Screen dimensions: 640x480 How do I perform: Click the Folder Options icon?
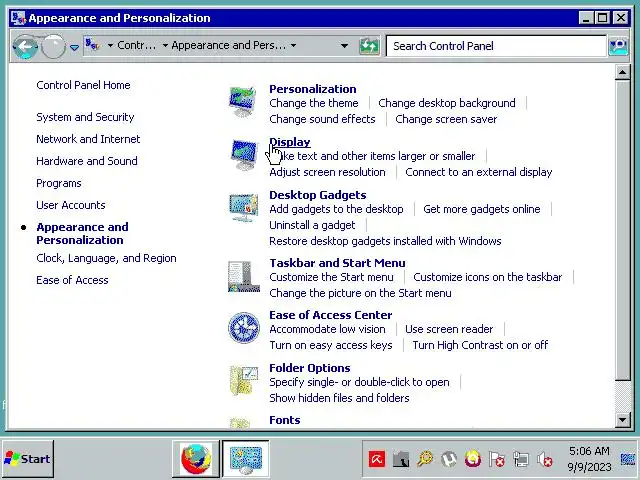(x=244, y=380)
